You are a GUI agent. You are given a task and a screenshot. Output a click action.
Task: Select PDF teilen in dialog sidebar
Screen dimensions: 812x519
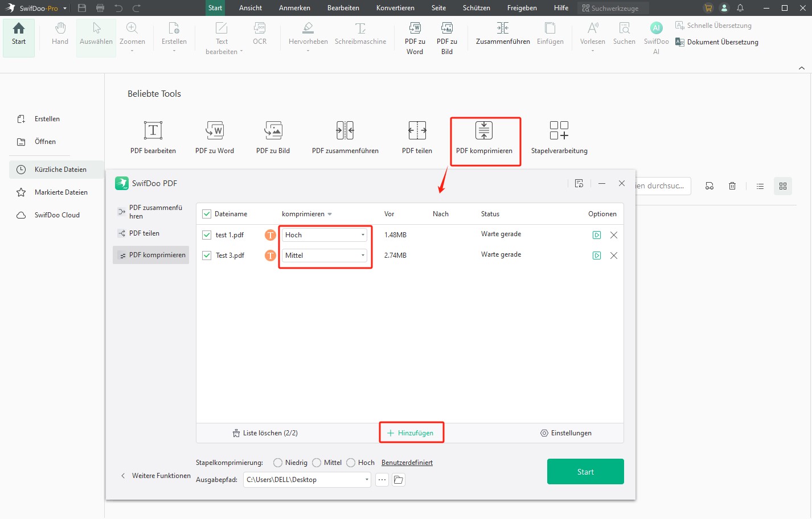click(151, 233)
